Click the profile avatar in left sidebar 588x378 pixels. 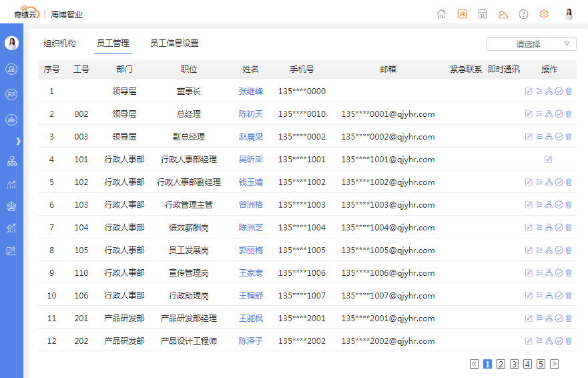[x=11, y=43]
